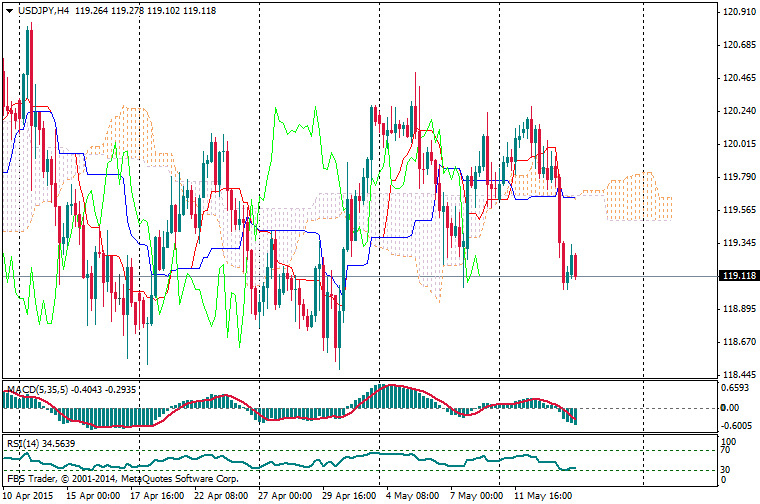The width and height of the screenshot is (760, 504).
Task: Select the 120.910 price scale label
Action: coord(739,12)
